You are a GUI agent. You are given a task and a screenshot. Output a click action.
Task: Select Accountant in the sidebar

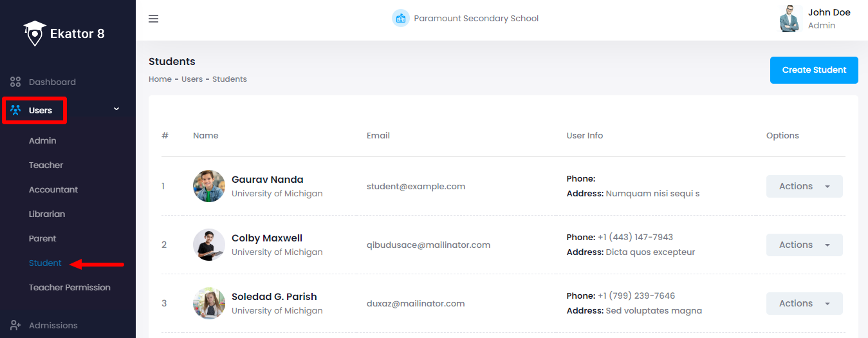[53, 189]
